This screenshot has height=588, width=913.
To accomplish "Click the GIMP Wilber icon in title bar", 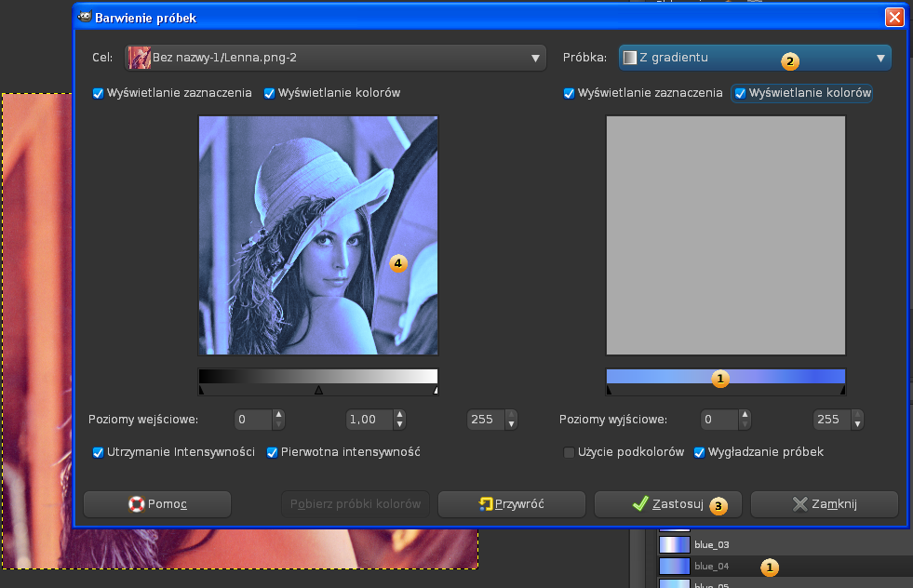I will point(85,17).
